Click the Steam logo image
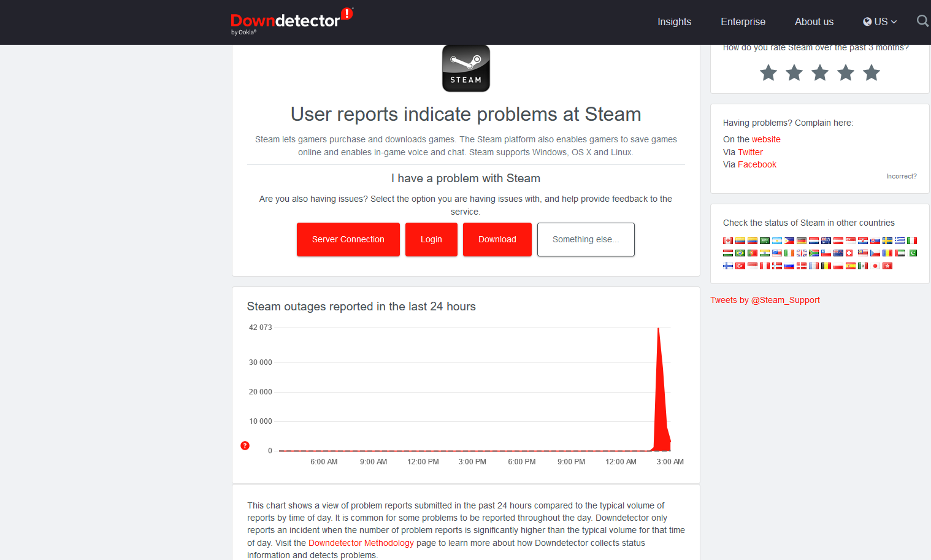The image size is (931, 560). [x=466, y=68]
